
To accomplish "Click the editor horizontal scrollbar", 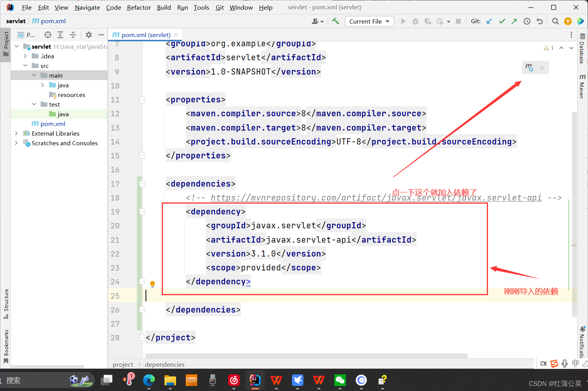I will point(307,355).
